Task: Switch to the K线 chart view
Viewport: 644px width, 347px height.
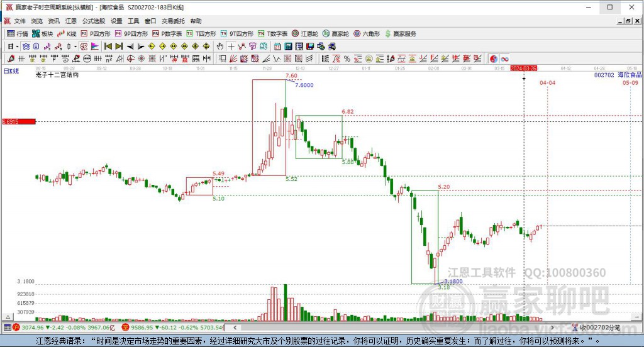Action: [67, 34]
